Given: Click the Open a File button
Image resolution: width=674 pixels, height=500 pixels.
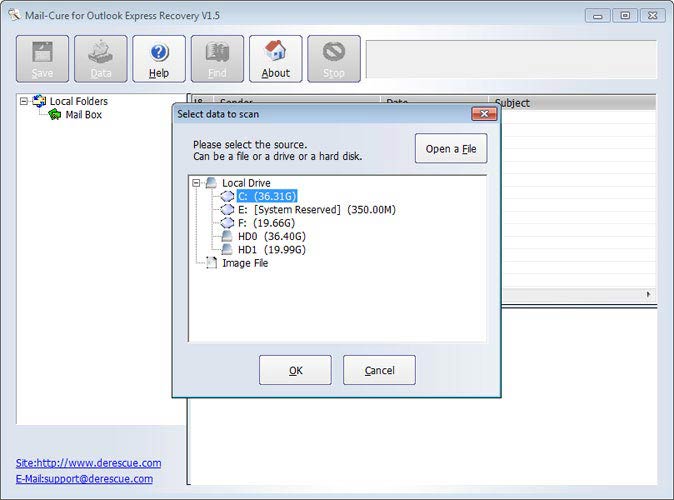Looking at the screenshot, I should click(x=451, y=149).
